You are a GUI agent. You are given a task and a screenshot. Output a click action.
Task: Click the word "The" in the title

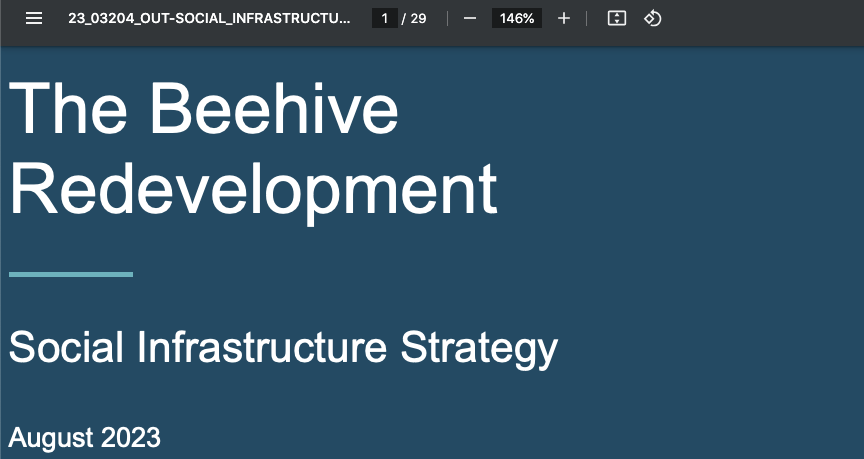coord(72,108)
